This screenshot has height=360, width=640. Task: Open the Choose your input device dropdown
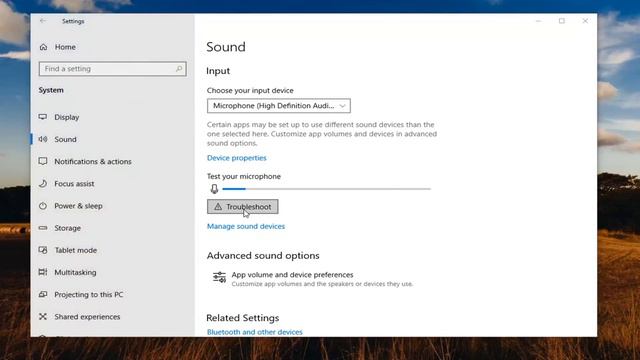coord(279,106)
